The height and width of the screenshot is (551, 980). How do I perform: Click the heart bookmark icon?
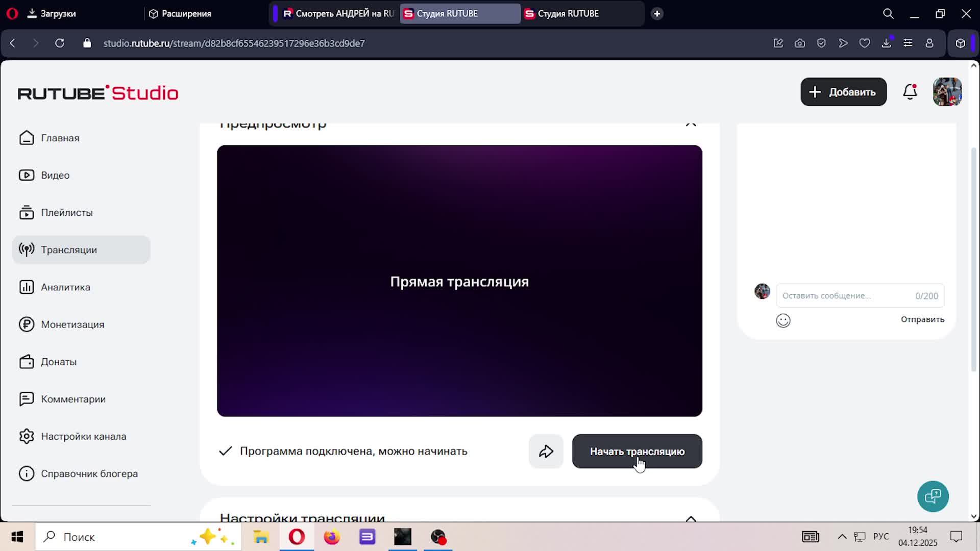[x=865, y=43]
